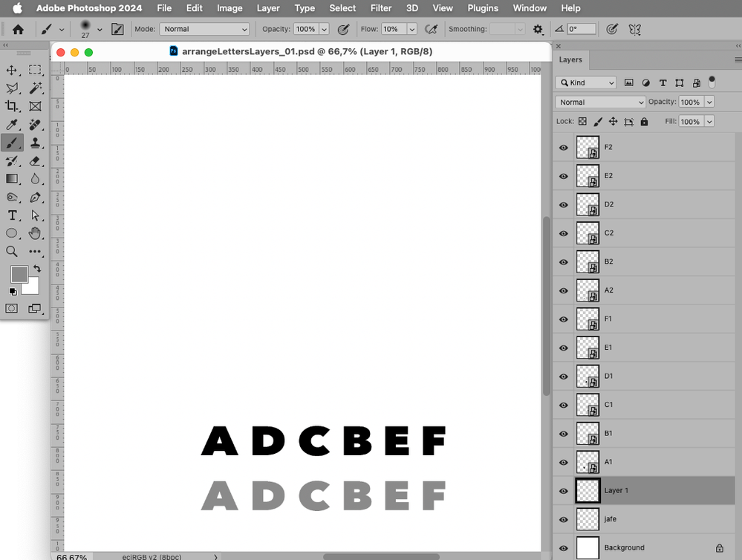
Task: Enable pressure for opacity
Action: [x=344, y=30]
